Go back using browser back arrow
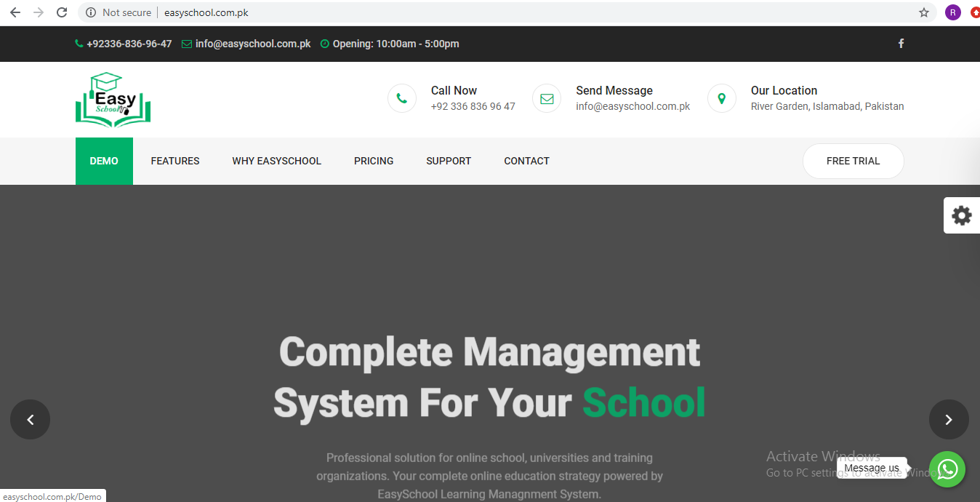 click(15, 12)
